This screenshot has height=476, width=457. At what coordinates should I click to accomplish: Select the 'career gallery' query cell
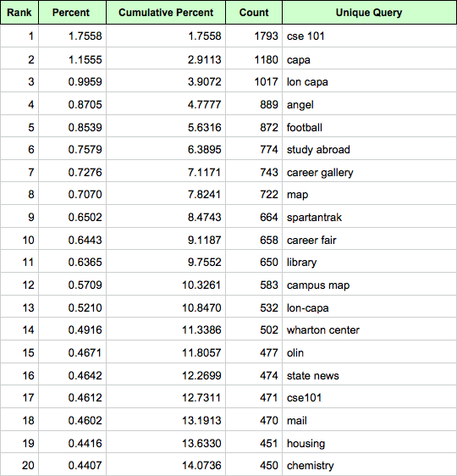(x=369, y=172)
